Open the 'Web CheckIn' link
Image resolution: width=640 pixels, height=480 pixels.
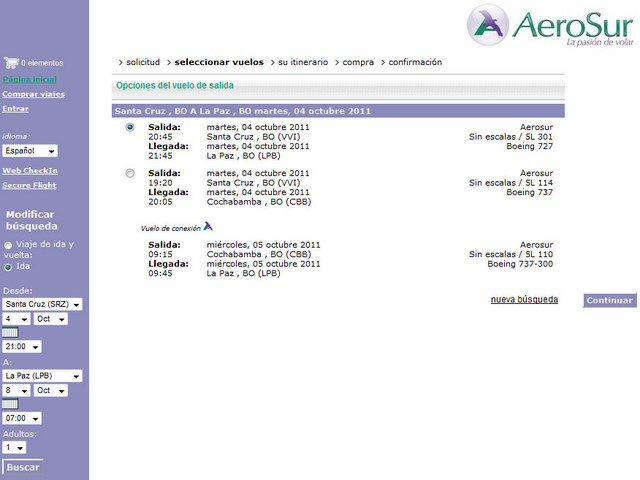(30, 171)
